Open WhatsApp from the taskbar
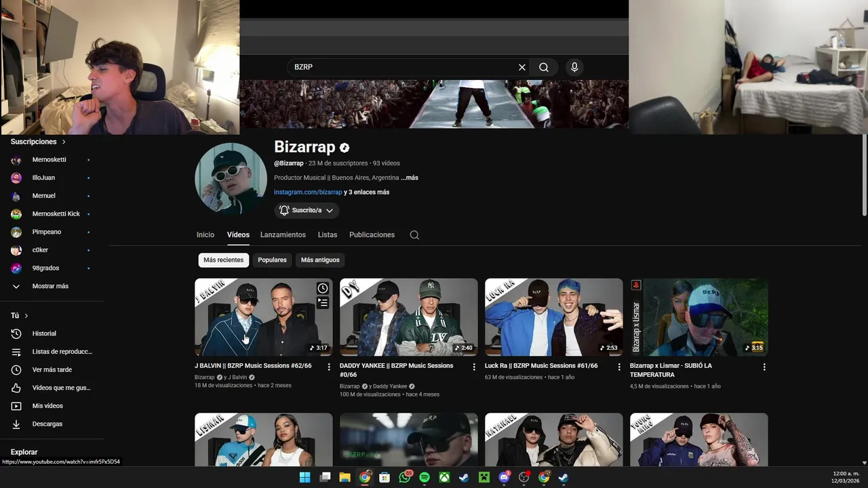868x488 pixels. (405, 477)
